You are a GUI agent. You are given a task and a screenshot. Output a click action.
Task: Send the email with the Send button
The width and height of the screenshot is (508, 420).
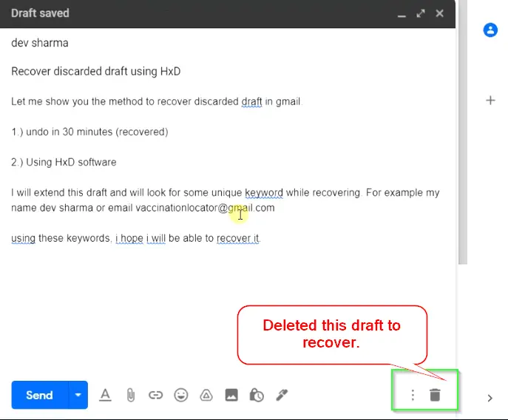pyautogui.click(x=40, y=395)
